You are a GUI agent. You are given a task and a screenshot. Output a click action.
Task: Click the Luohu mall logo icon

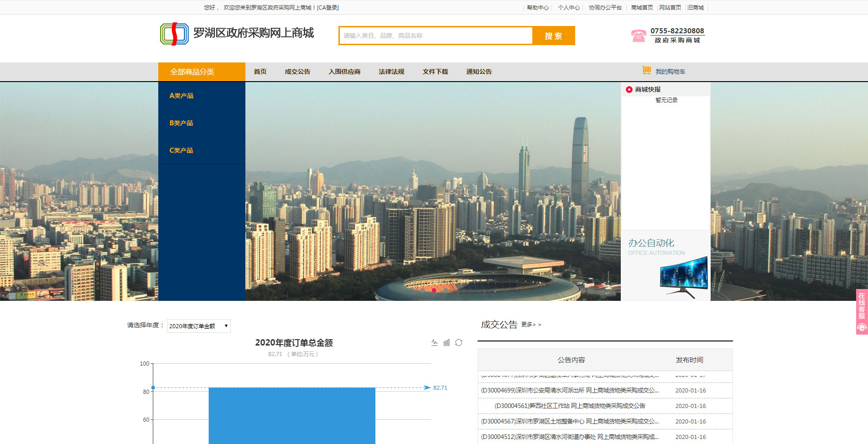click(174, 34)
